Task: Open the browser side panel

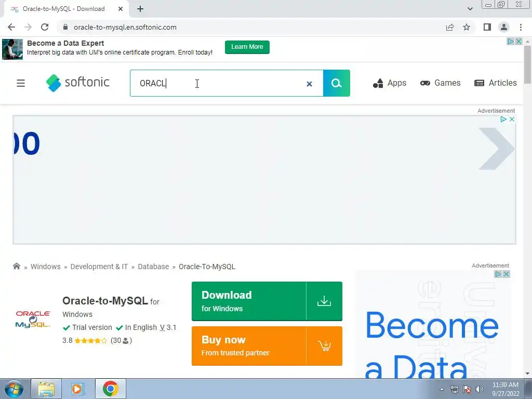Action: tap(487, 27)
